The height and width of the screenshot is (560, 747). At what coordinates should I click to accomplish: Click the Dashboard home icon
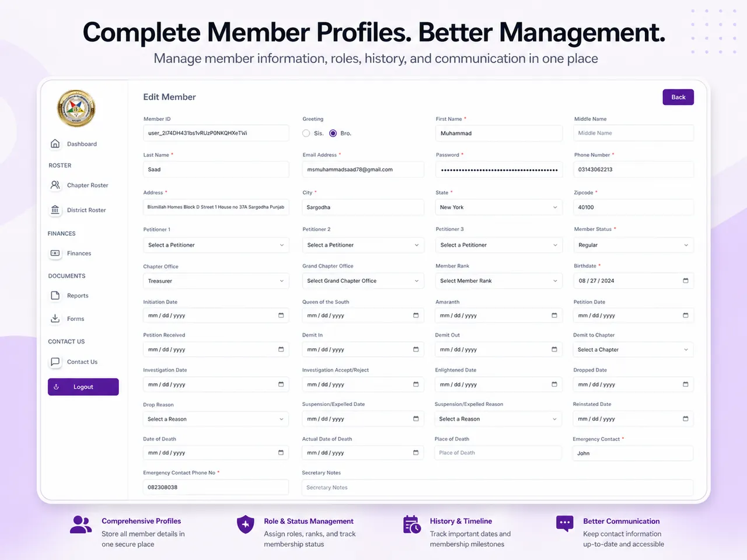point(55,143)
